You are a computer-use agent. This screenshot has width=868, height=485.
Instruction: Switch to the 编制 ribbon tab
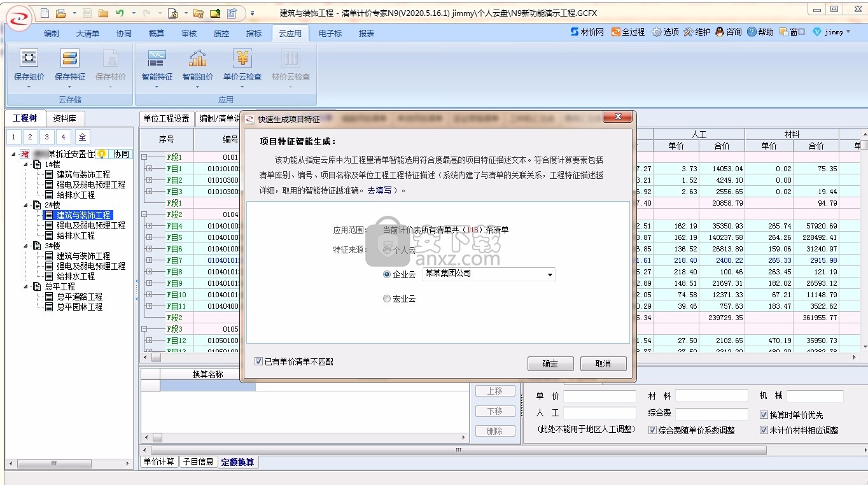click(52, 34)
